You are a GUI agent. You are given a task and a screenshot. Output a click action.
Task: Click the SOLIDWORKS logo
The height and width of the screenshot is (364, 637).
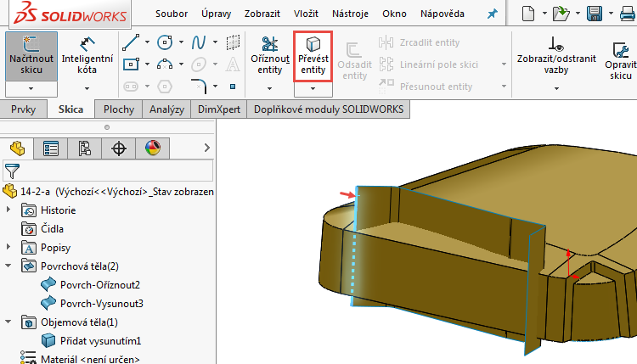(x=70, y=14)
